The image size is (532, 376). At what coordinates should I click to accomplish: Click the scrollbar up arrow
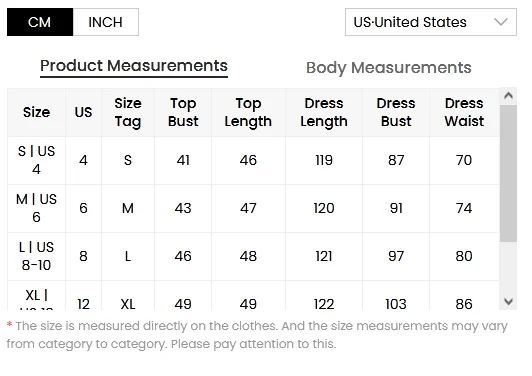point(508,96)
